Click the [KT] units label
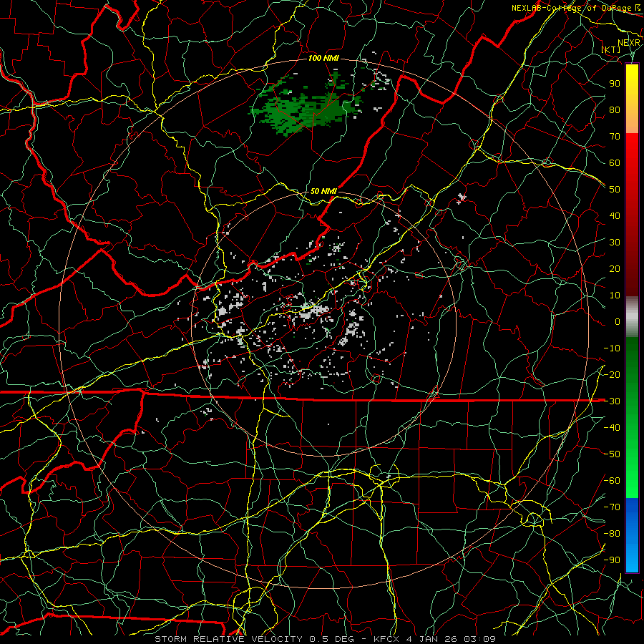This screenshot has width=644, height=644. pyautogui.click(x=611, y=49)
